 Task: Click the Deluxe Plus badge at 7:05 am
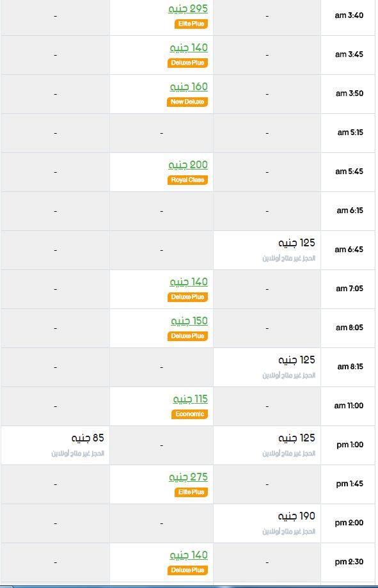(x=187, y=297)
